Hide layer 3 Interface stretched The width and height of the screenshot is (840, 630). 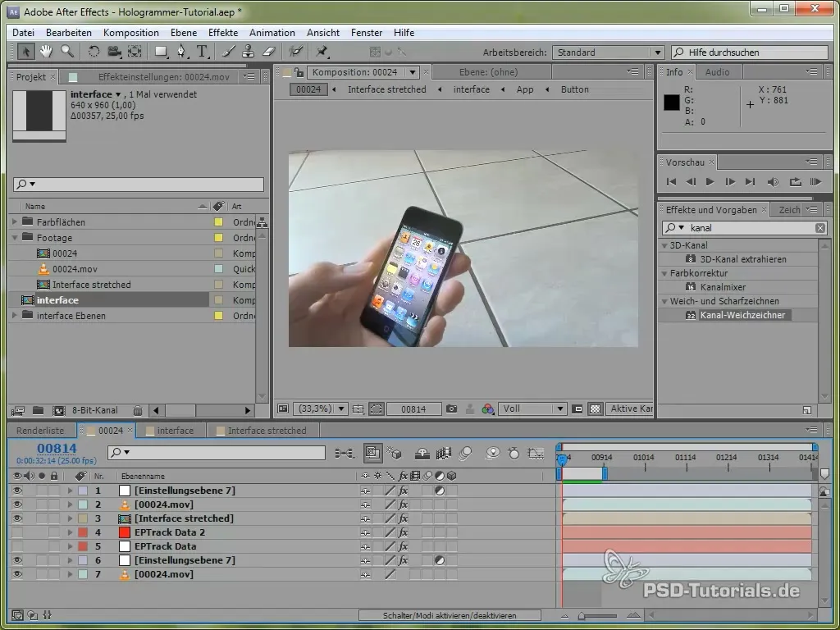[17, 518]
